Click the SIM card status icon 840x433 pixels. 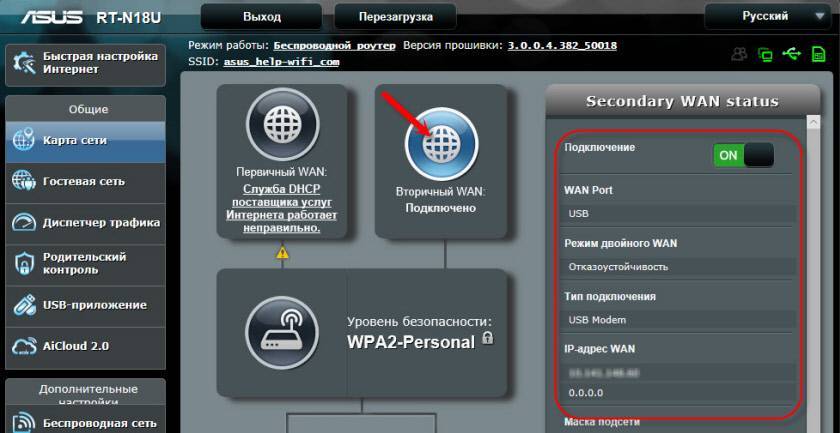[x=818, y=53]
